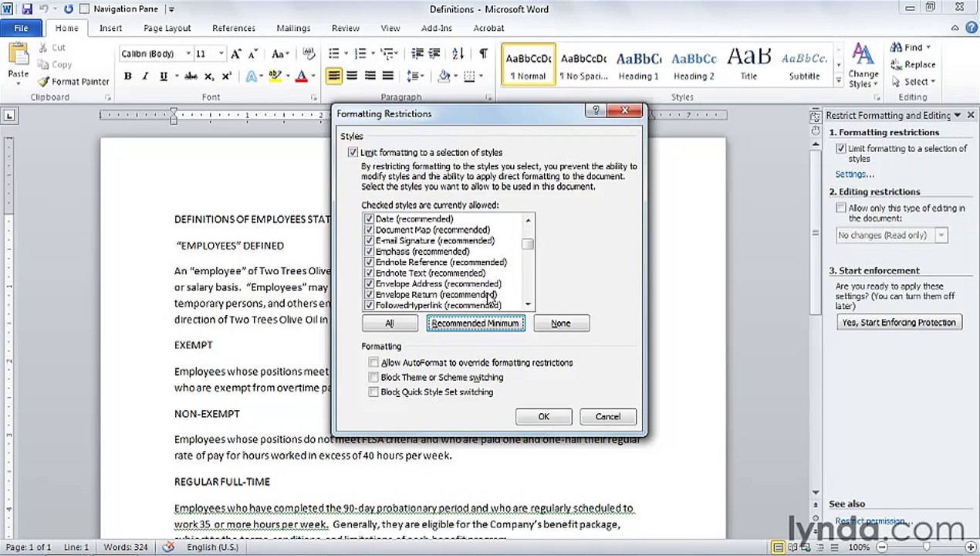The width and height of the screenshot is (980, 556).
Task: Click the Save icon in Quick Access Toolbar
Action: tap(27, 9)
